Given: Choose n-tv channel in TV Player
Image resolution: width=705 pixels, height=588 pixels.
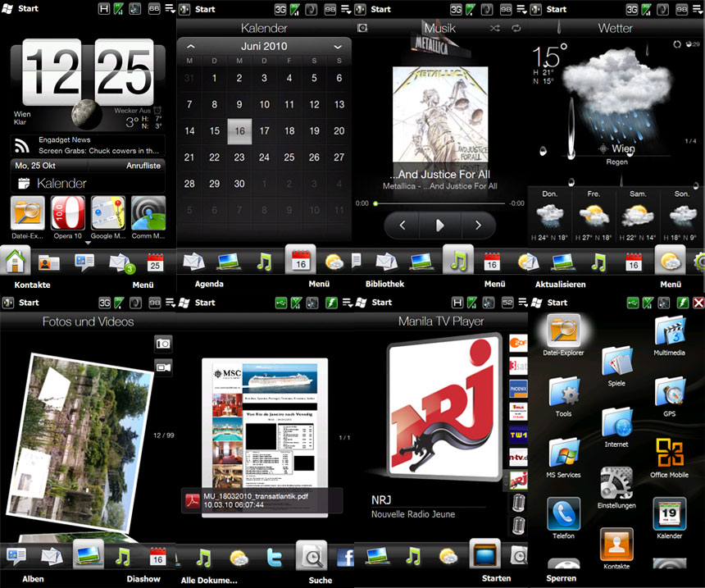Looking at the screenshot, I should 518,457.
